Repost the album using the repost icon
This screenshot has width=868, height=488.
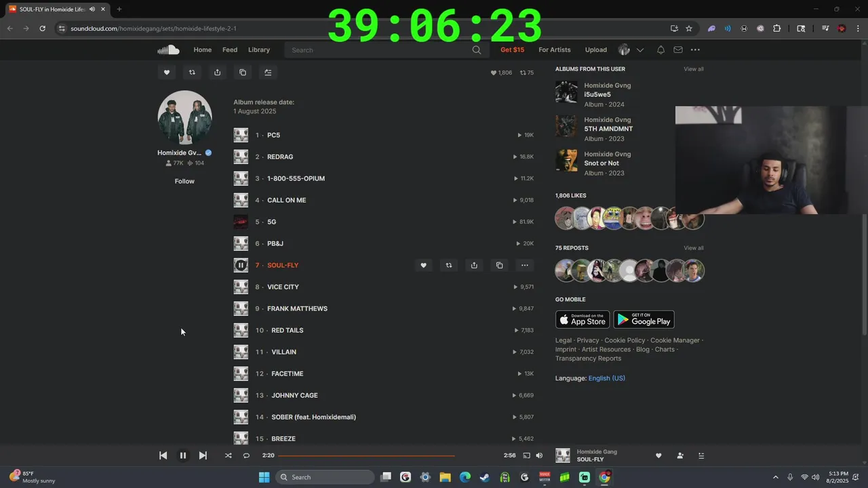tap(192, 73)
